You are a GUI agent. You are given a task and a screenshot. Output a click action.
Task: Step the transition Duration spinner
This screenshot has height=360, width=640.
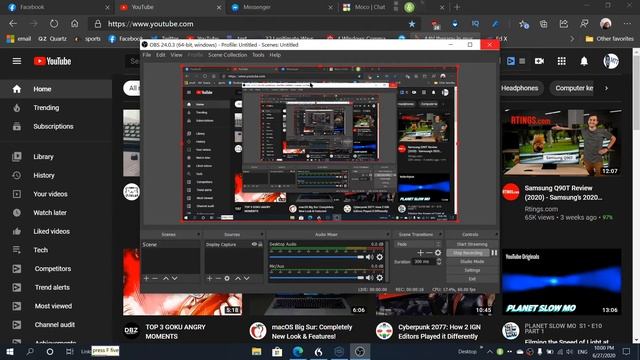439,261
